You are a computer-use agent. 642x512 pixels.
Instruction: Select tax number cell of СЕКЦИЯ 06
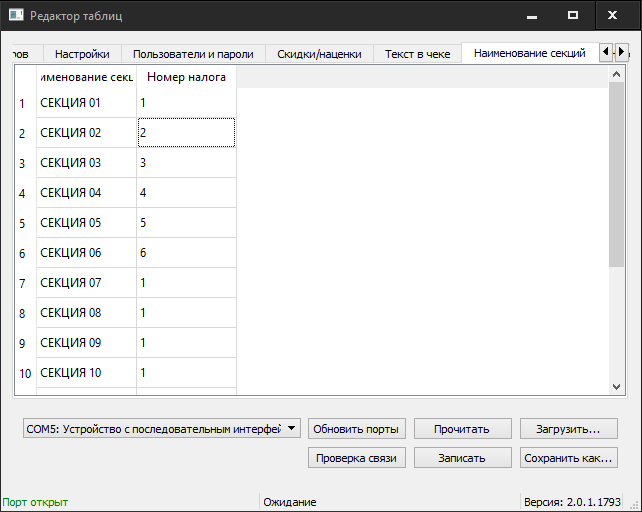pos(186,253)
